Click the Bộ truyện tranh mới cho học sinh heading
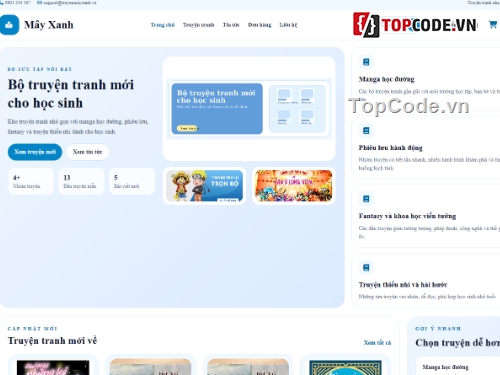The image size is (500, 375). pos(71,94)
